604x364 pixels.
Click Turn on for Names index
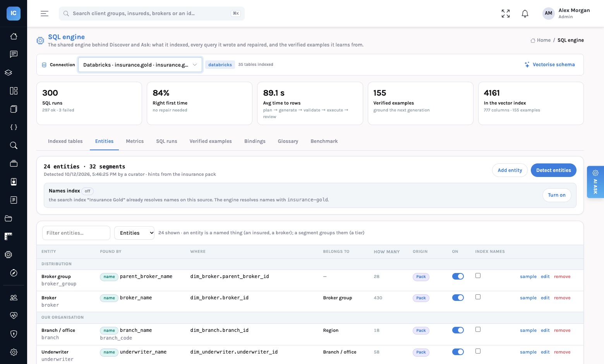click(x=557, y=195)
